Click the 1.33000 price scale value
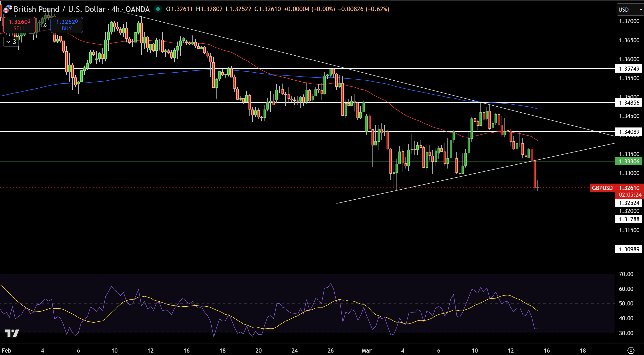This screenshot has width=644, height=355. (629, 173)
